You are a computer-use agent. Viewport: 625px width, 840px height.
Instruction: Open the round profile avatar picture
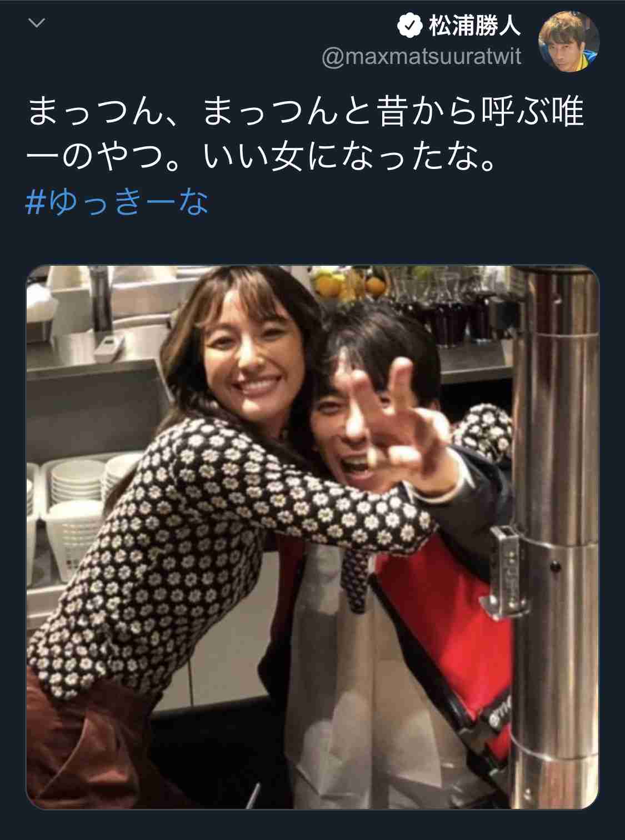click(569, 41)
